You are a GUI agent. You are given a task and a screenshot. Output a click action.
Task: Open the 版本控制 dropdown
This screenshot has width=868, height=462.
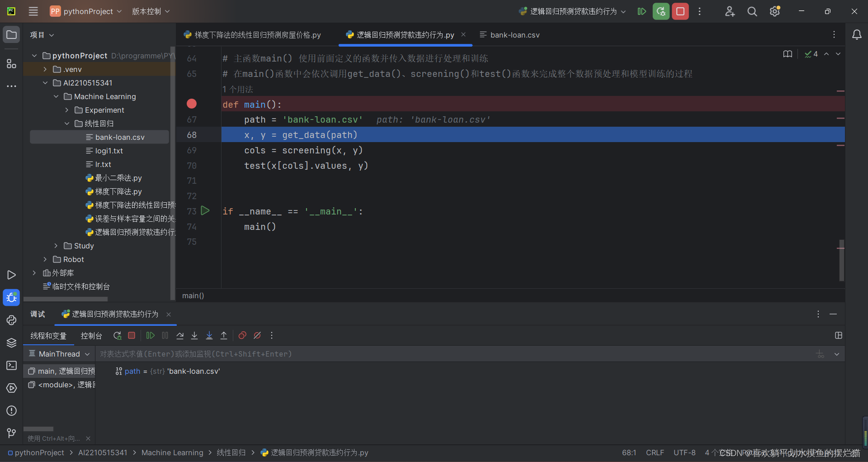tap(151, 11)
